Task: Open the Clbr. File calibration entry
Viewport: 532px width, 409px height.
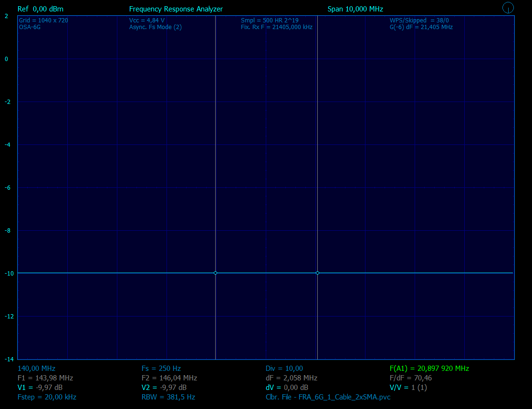Action: 328,397
